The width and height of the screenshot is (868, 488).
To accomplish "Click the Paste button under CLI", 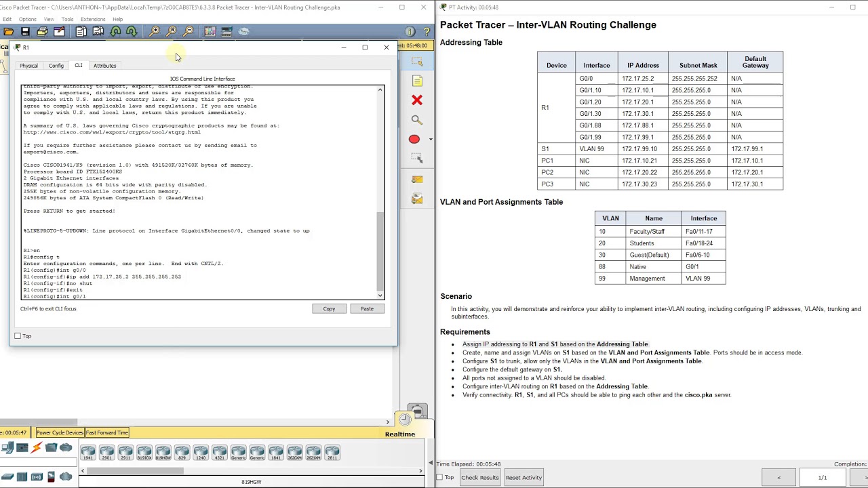I will pyautogui.click(x=367, y=309).
